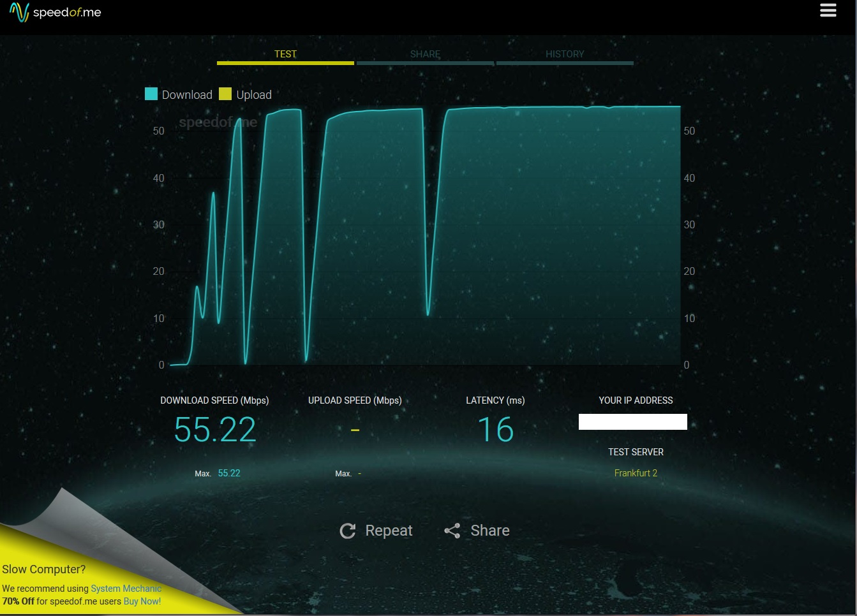Click the YOUR IP ADDRESS label

pos(636,400)
